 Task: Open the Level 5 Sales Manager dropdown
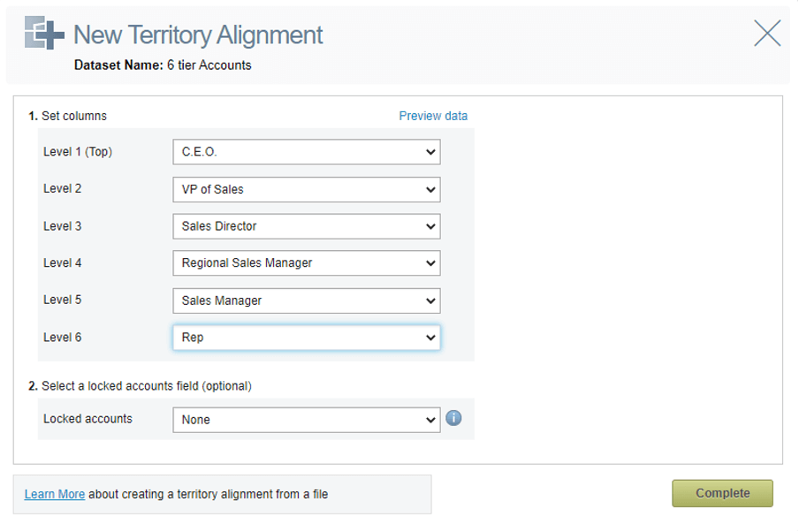click(306, 300)
